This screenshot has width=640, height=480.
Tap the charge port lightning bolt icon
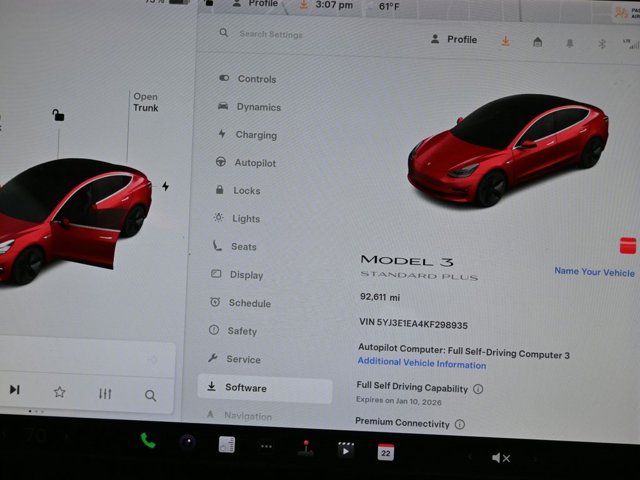165,187
